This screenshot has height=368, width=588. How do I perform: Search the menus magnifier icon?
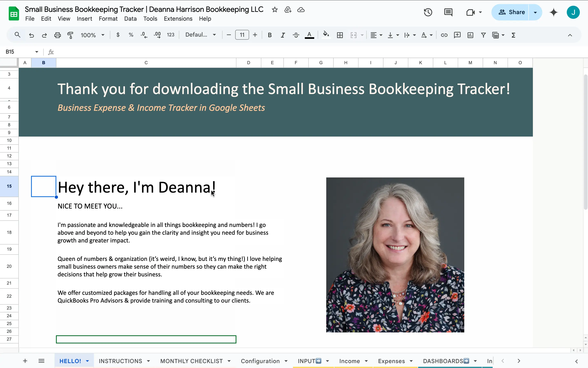17,35
